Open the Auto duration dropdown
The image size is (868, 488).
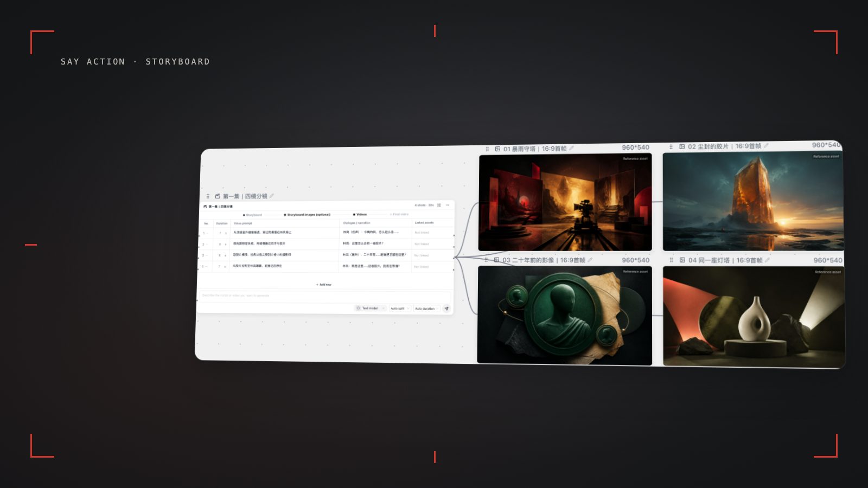coord(427,309)
